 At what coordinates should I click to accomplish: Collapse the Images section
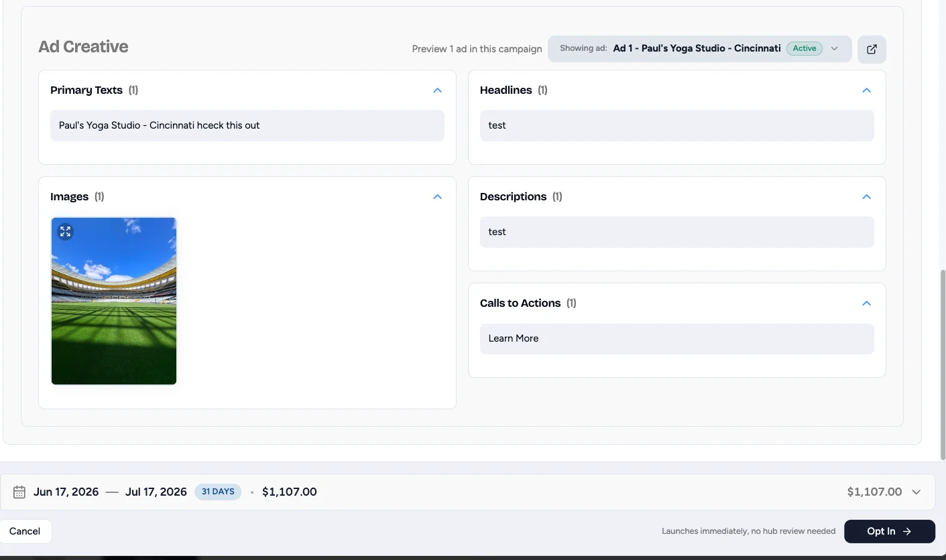[437, 196]
